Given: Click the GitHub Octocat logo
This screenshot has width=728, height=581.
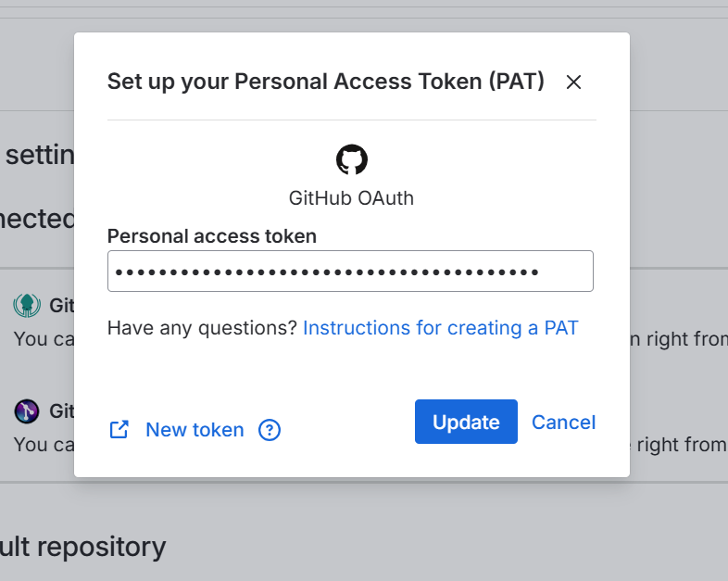Looking at the screenshot, I should coord(351,159).
